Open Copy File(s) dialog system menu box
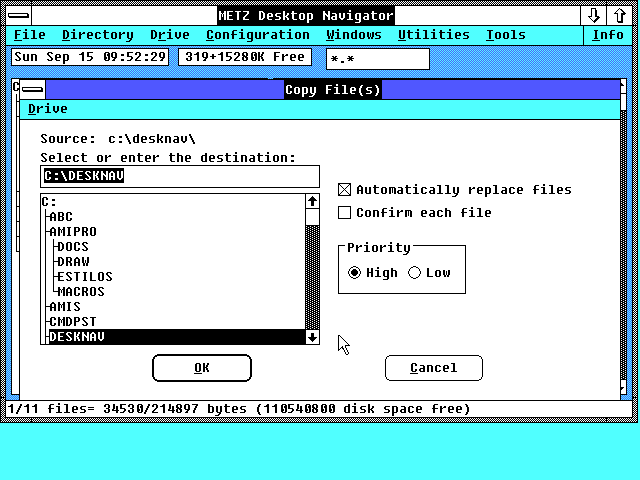The height and width of the screenshot is (480, 640). pyautogui.click(x=33, y=89)
